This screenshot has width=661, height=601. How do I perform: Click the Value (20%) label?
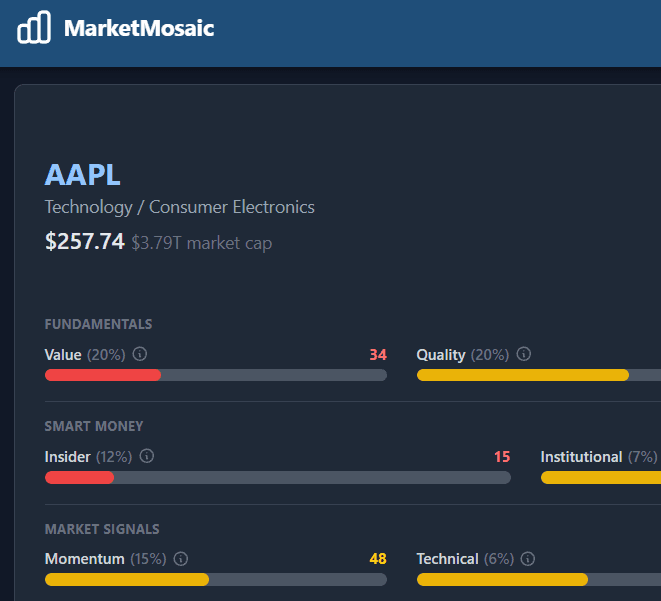pyautogui.click(x=85, y=355)
